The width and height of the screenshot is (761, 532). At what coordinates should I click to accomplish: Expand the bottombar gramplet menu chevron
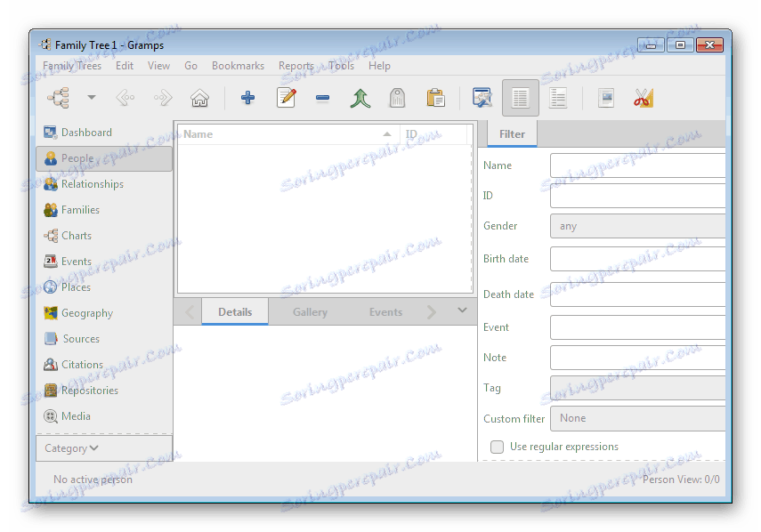pyautogui.click(x=462, y=310)
